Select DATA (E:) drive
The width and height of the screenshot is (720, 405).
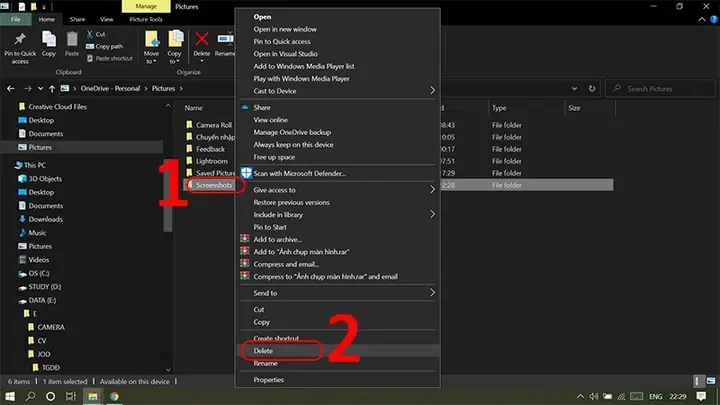click(x=42, y=300)
